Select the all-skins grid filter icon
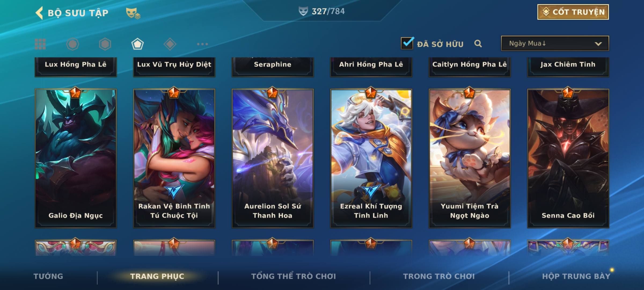 pyautogui.click(x=40, y=44)
